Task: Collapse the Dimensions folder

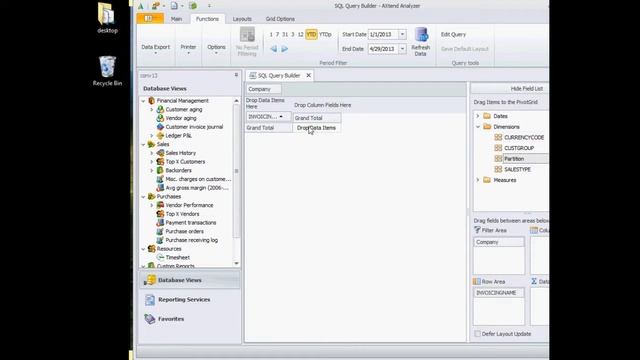Action: [x=478, y=127]
